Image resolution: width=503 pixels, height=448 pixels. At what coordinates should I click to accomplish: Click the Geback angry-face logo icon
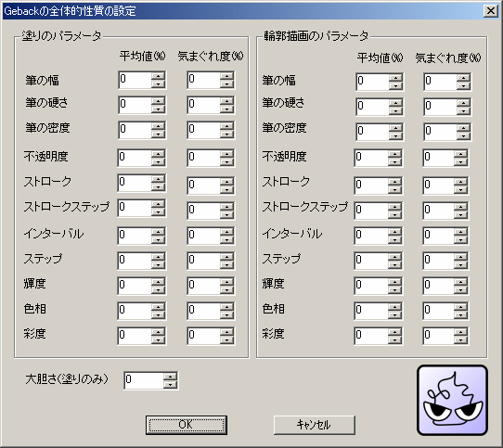(x=452, y=400)
